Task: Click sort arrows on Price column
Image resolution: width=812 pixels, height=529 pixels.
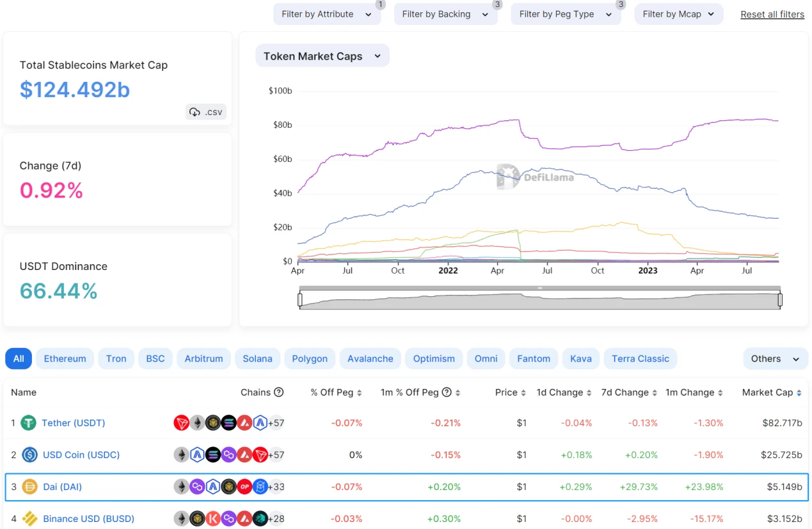Action: point(523,393)
